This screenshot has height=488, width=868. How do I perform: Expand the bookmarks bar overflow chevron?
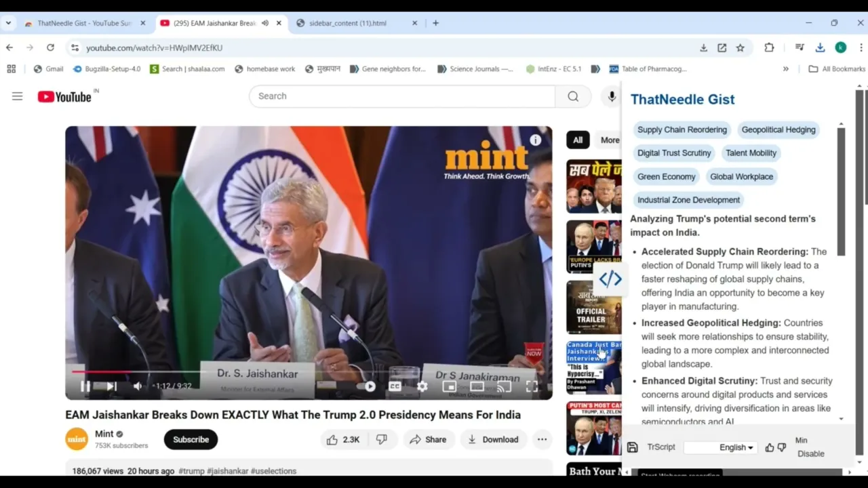pyautogui.click(x=786, y=68)
